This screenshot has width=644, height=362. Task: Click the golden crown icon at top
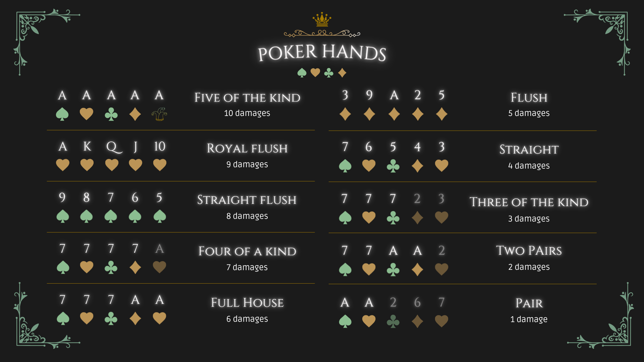(322, 19)
